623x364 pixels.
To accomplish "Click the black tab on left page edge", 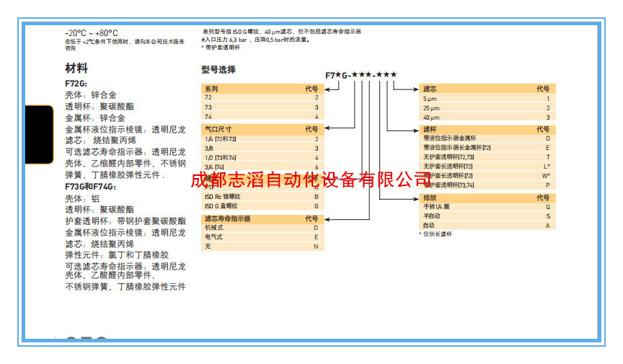I will (x=39, y=134).
